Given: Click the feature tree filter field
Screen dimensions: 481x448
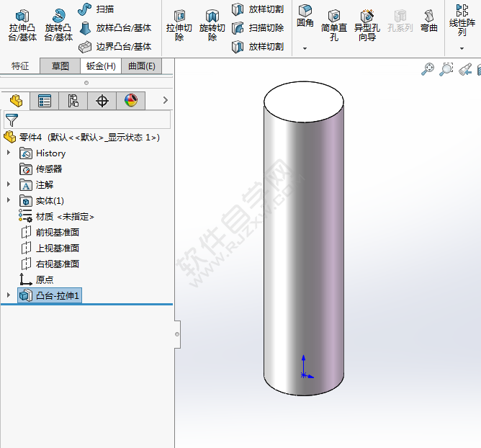Looking at the screenshot, I should pos(87,120).
